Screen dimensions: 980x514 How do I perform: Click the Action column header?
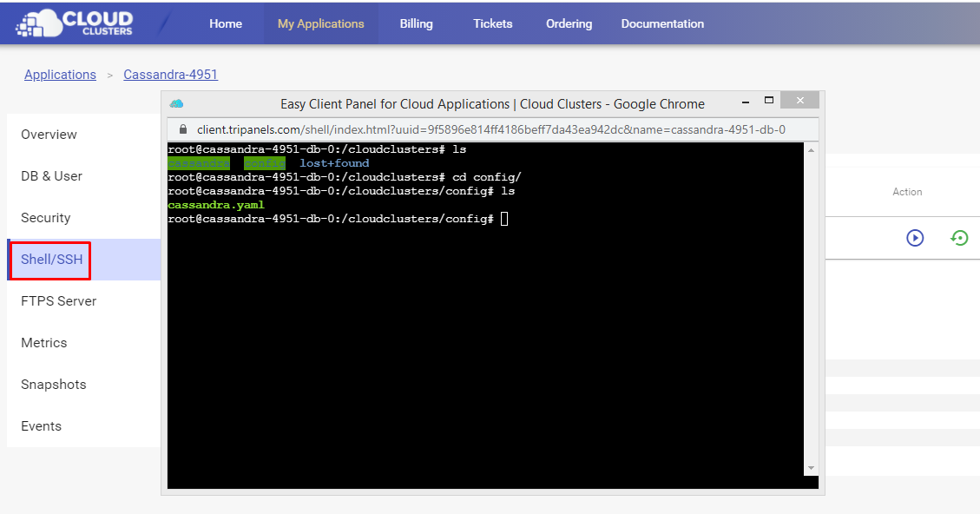click(x=907, y=192)
